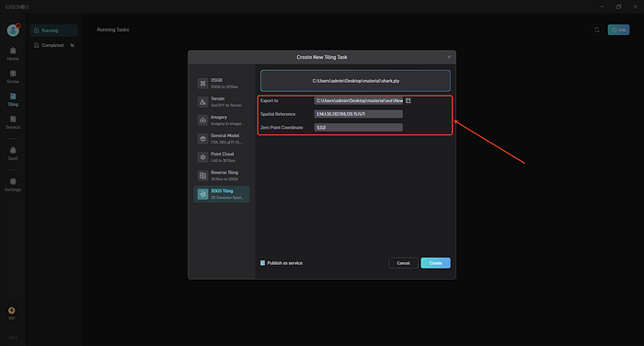This screenshot has height=346, width=644.
Task: Click the Zero Point Coordinate field
Action: 359,127
